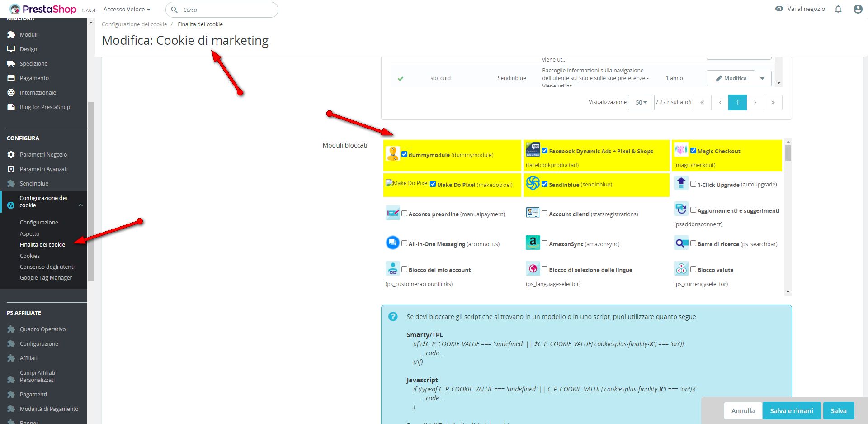Uncheck the Sendinblue module checkbox
The image size is (868, 424).
[x=545, y=184]
